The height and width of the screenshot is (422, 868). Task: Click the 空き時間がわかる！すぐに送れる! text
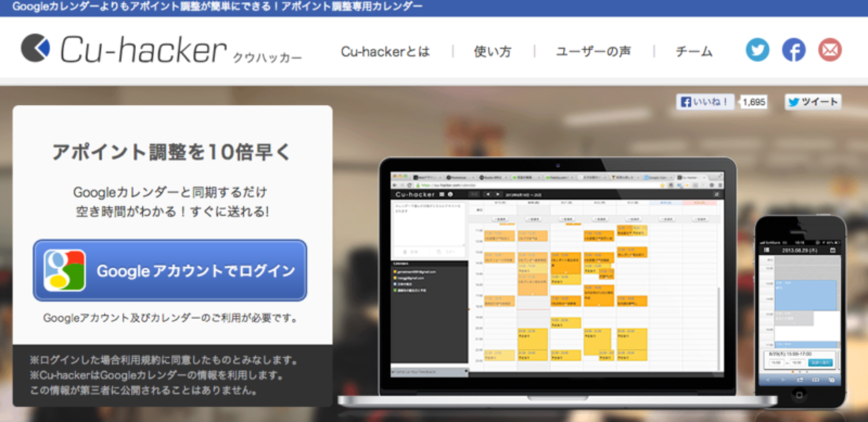172,212
